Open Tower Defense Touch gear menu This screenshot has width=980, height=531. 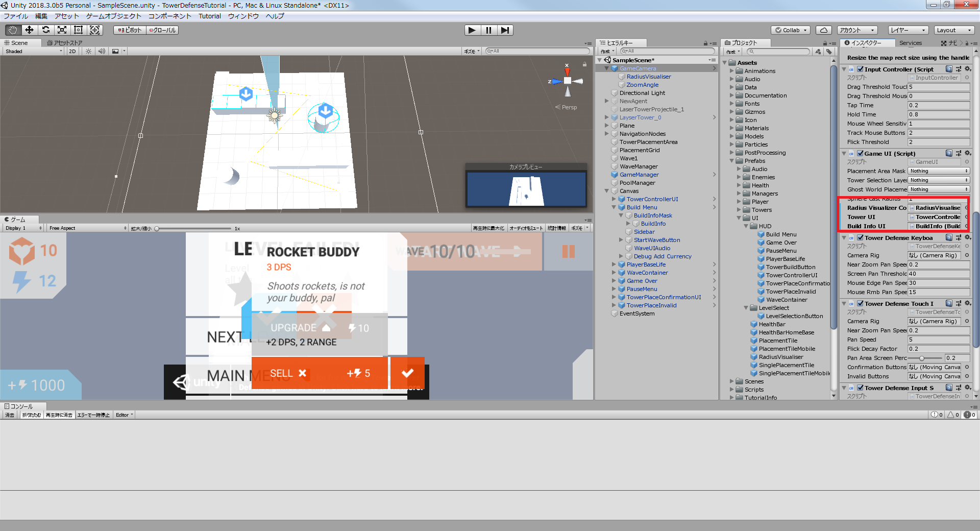(x=967, y=303)
